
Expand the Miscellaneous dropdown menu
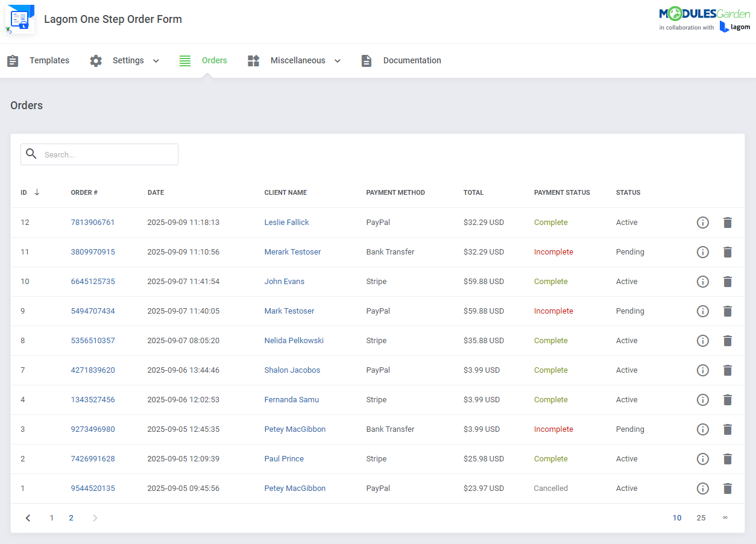(338, 60)
